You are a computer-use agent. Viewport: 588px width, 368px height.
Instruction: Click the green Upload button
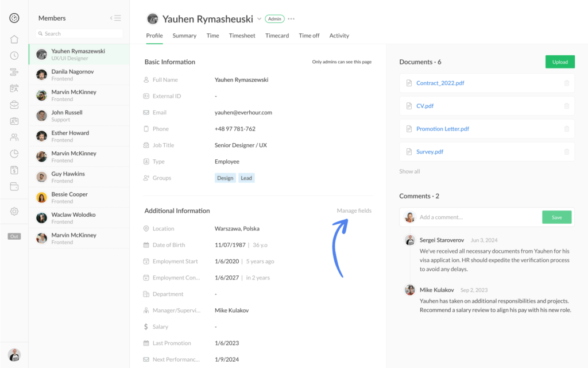(560, 61)
